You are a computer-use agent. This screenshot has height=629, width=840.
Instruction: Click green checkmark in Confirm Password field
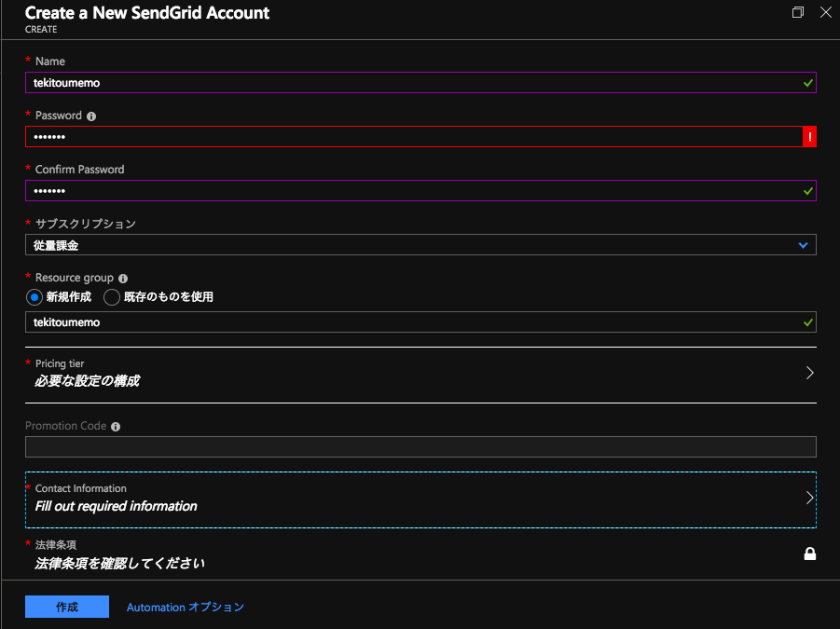point(808,191)
